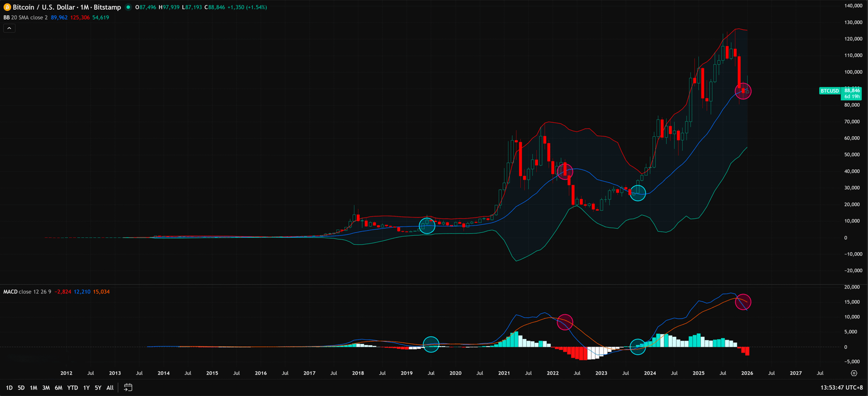Switch to the 5Y time range
Image resolution: width=868 pixels, height=396 pixels.
point(98,388)
